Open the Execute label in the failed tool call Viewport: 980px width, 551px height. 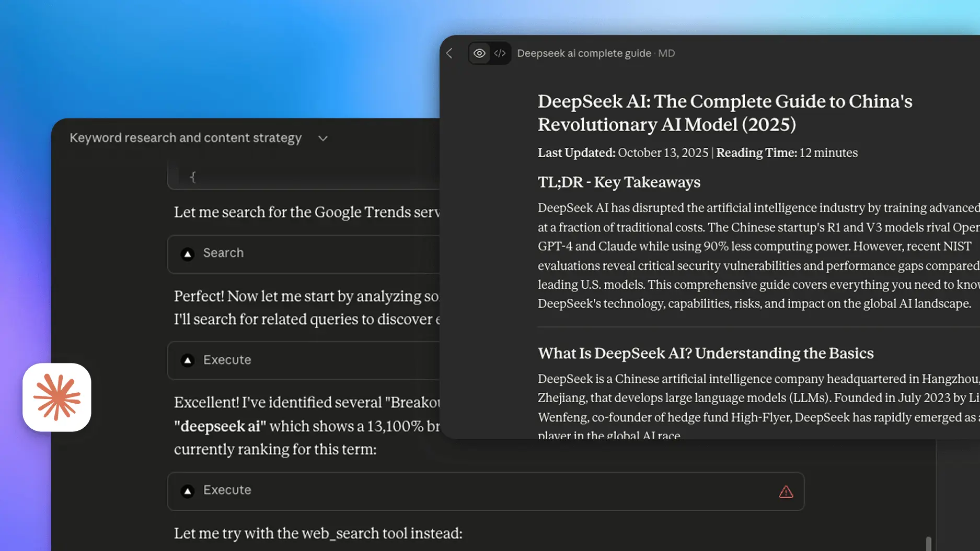click(x=227, y=490)
